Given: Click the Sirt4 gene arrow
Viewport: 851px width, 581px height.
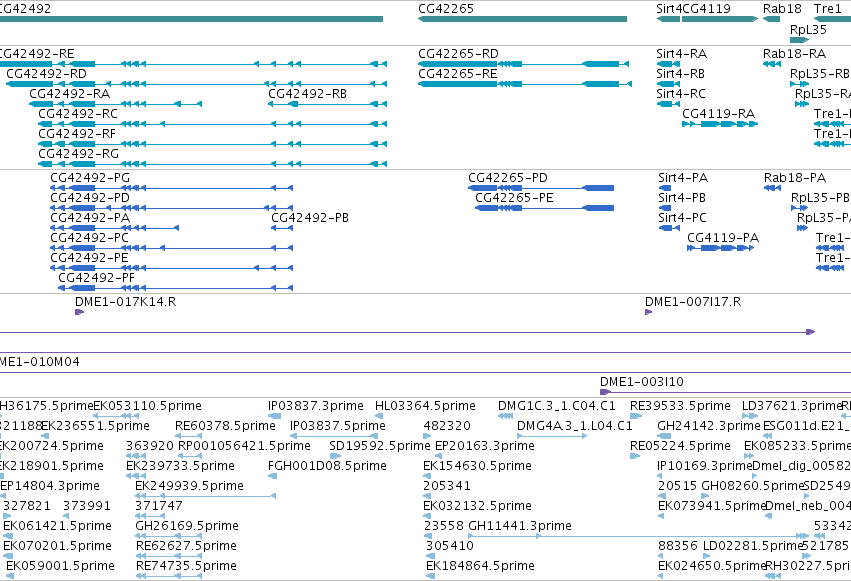Looking at the screenshot, I should (x=668, y=19).
